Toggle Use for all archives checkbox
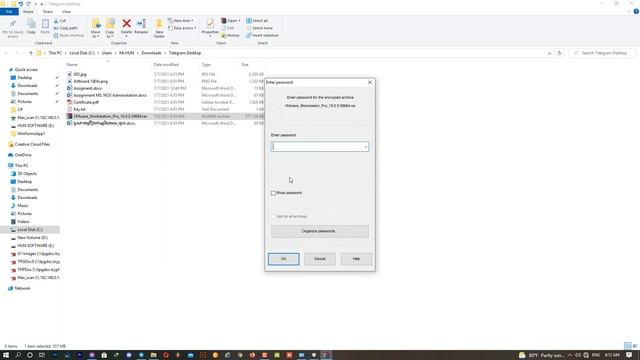The image size is (640, 360). click(273, 216)
